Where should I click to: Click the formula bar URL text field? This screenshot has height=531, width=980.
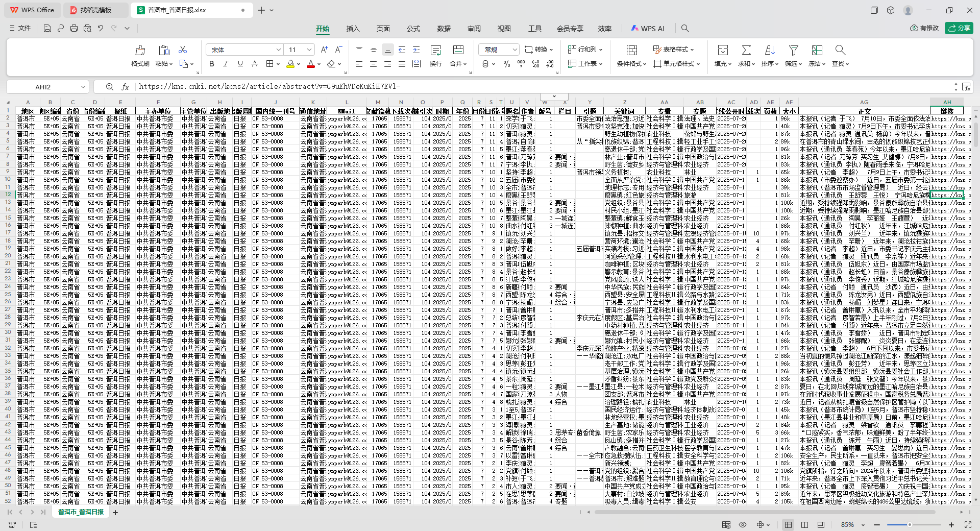pos(544,87)
